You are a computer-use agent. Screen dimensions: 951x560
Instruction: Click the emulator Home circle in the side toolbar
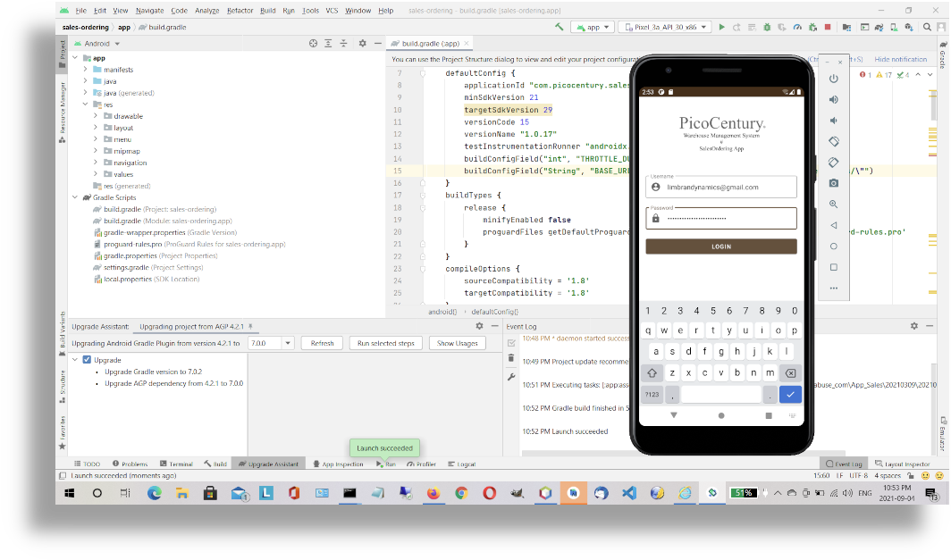834,247
